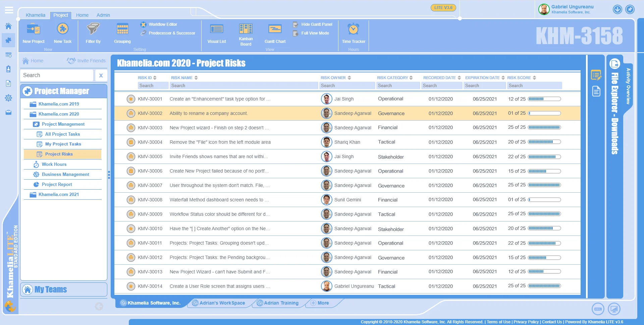This screenshot has width=644, height=325.
Task: Toggle Full View Mode
Action: [x=311, y=33]
